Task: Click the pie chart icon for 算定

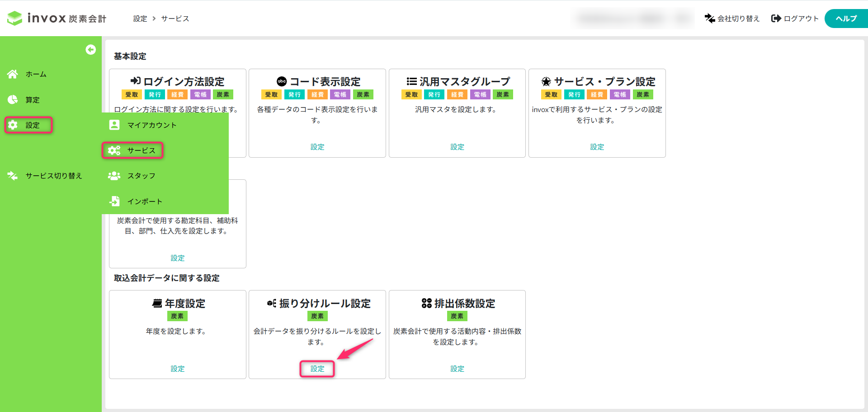Action: point(13,100)
